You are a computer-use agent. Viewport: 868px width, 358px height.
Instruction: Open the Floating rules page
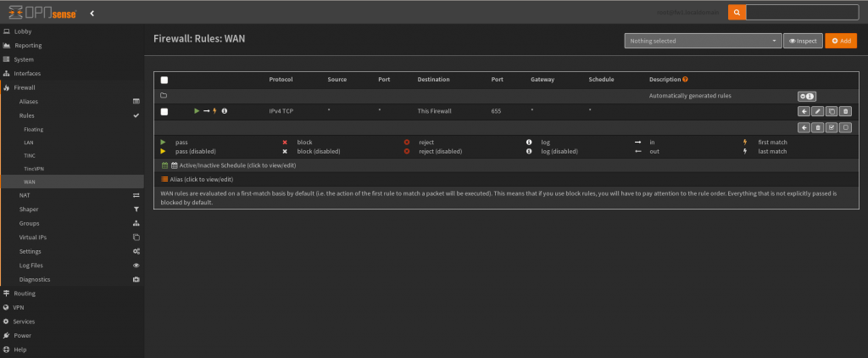pyautogui.click(x=34, y=130)
